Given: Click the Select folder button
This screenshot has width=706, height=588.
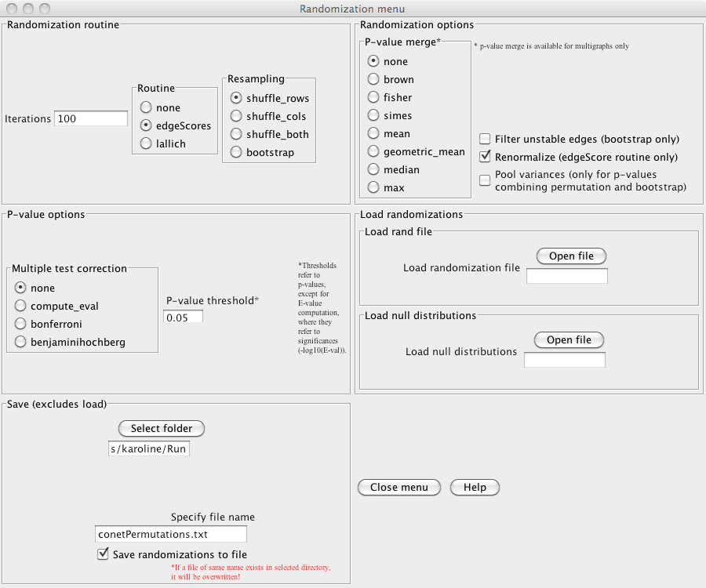Looking at the screenshot, I should 162,428.
